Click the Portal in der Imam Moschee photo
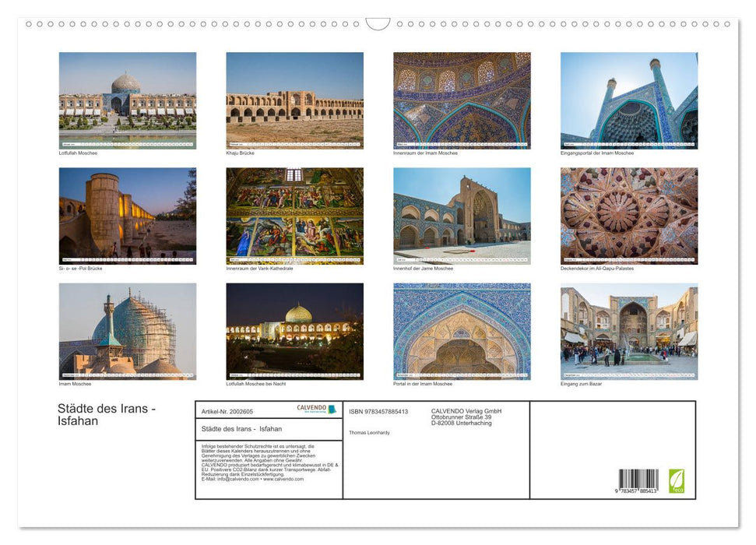 point(462,331)
